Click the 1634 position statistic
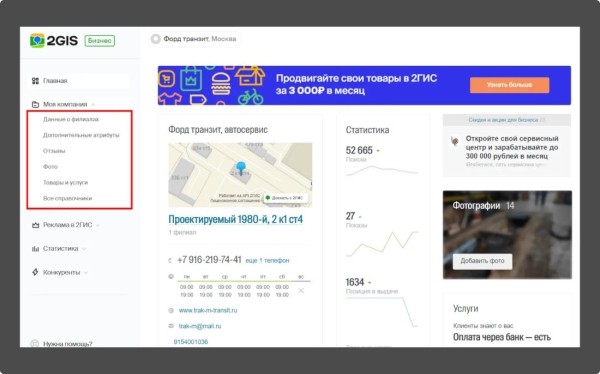This screenshot has height=374, width=600. click(x=355, y=283)
